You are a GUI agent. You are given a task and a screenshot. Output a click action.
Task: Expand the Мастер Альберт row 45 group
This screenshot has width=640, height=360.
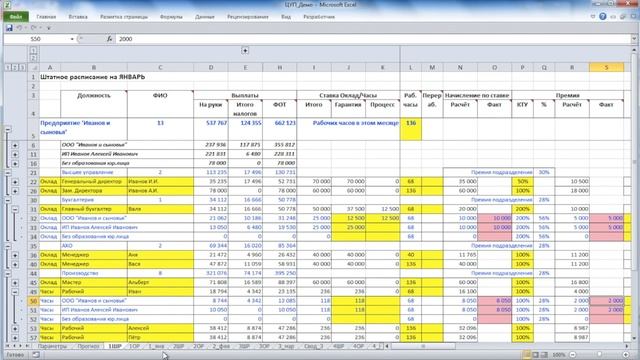click(15, 283)
